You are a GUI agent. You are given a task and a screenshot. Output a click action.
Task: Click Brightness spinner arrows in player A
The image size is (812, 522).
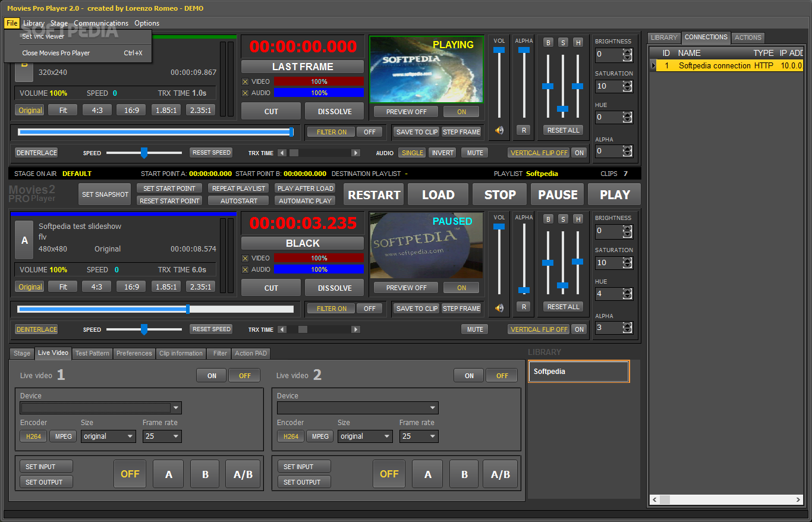[x=627, y=231]
